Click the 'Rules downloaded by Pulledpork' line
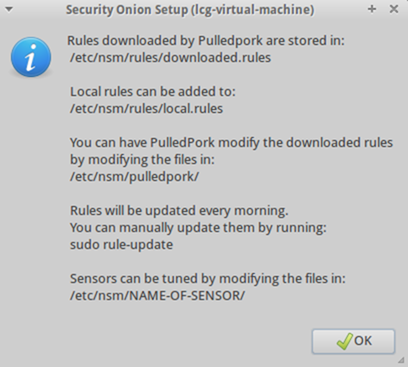The width and height of the screenshot is (408, 367). [206, 41]
